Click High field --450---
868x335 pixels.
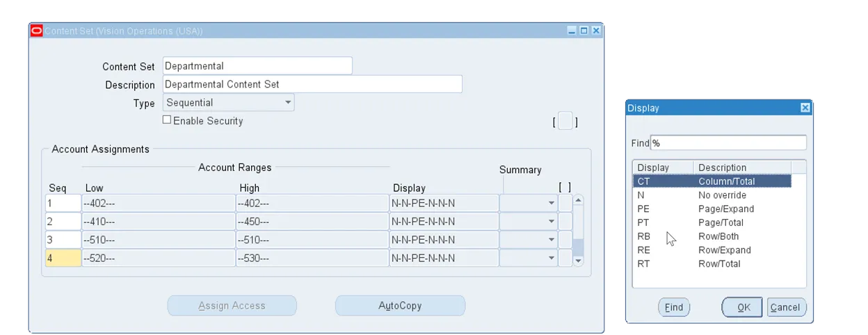pyautogui.click(x=312, y=221)
